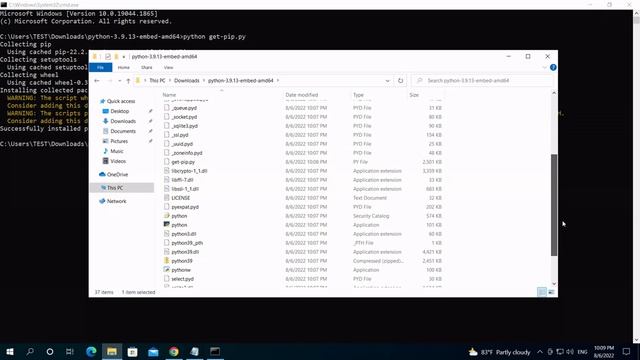Open Task View on the taskbar
This screenshot has height=360, width=640.
click(x=70, y=351)
